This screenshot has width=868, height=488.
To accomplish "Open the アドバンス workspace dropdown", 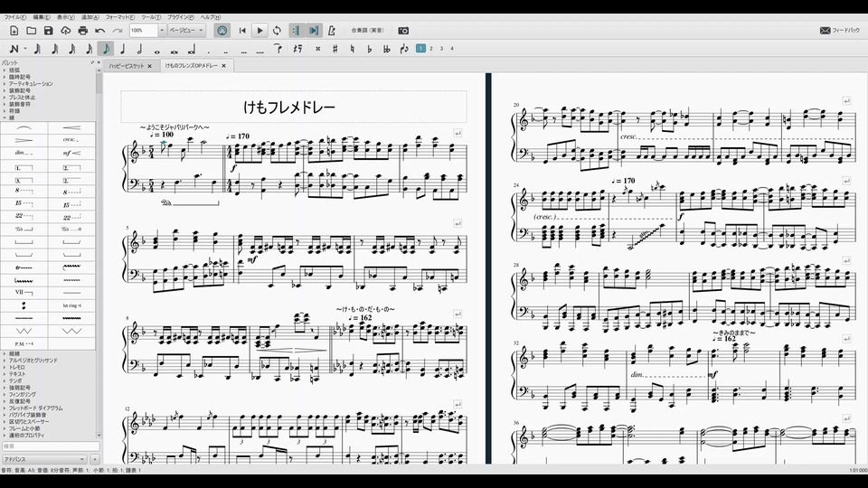I will pos(44,459).
